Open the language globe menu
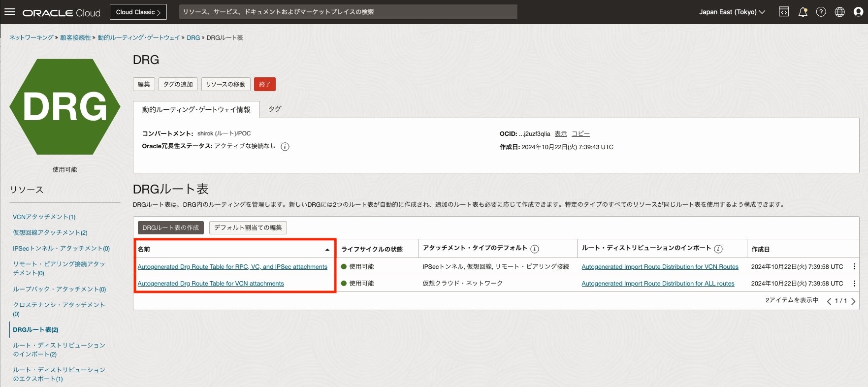Image resolution: width=868 pixels, height=387 pixels. (x=839, y=12)
